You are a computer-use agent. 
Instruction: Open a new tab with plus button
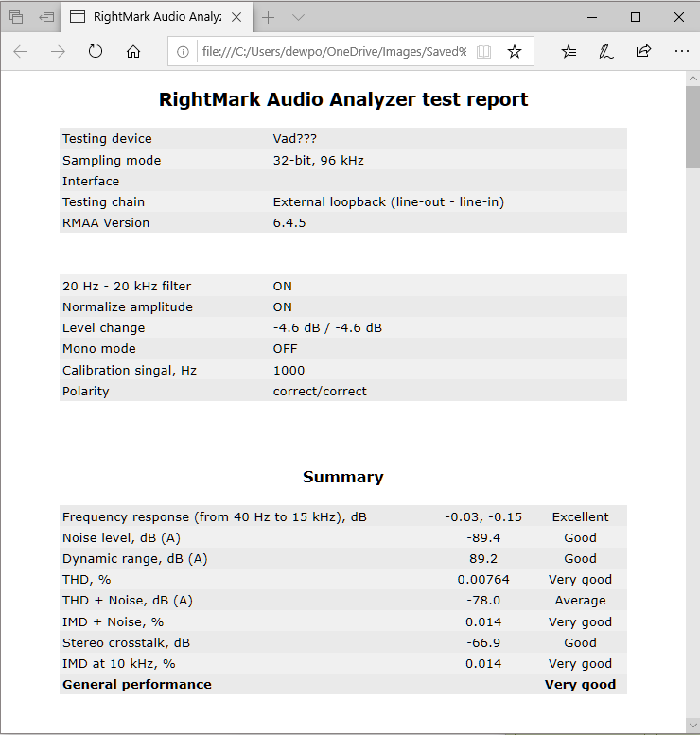click(x=269, y=18)
